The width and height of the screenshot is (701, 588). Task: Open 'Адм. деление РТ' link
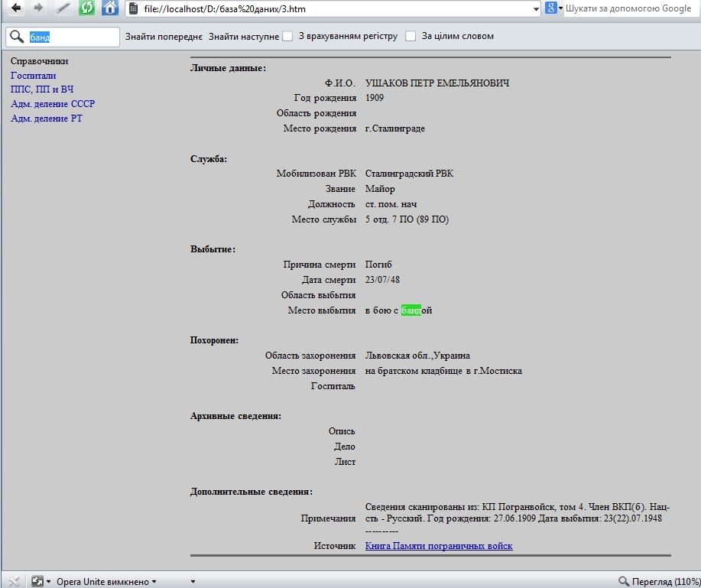coord(47,119)
